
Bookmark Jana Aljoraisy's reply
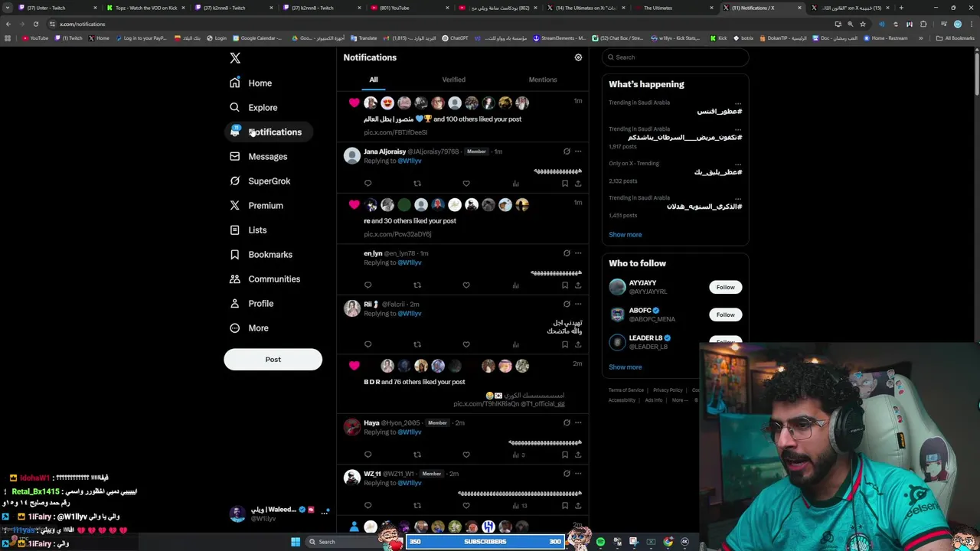pos(565,184)
